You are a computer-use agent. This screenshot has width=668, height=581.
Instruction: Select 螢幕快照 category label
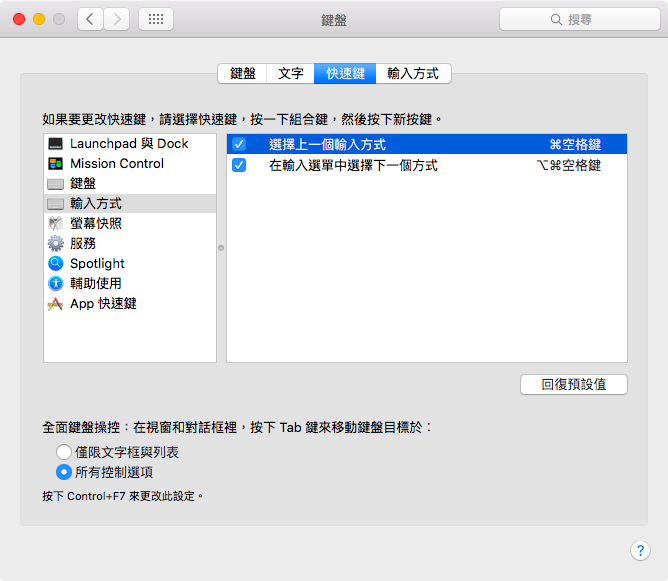96,223
